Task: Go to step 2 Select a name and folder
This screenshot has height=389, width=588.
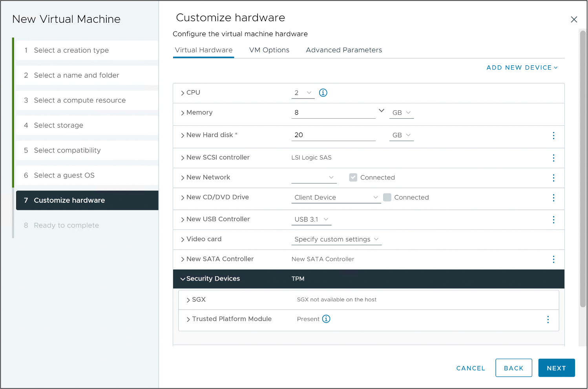Action: pos(87,75)
